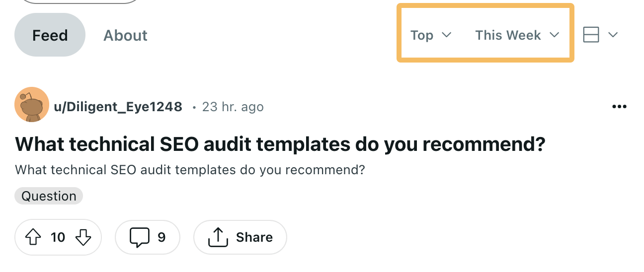Open the This Week time range dropdown
Image resolution: width=644 pixels, height=272 pixels.
click(x=517, y=35)
